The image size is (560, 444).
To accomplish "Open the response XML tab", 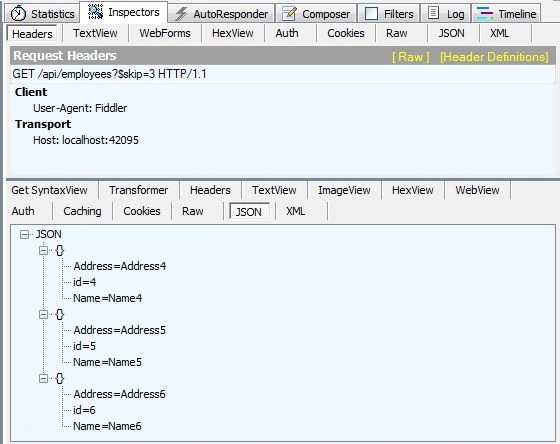I will [295, 211].
